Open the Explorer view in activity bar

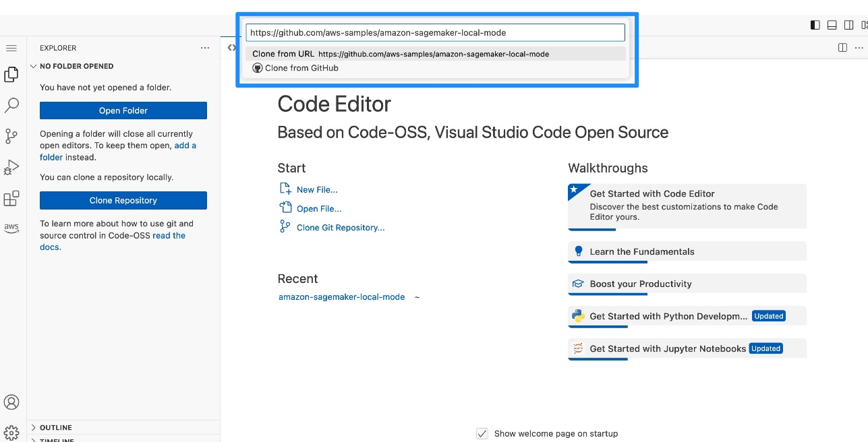coord(11,75)
